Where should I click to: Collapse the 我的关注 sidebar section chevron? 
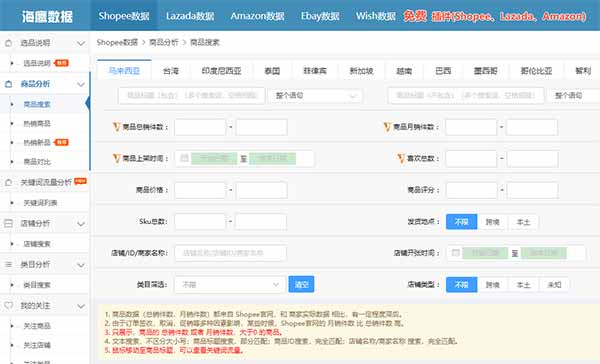81,306
